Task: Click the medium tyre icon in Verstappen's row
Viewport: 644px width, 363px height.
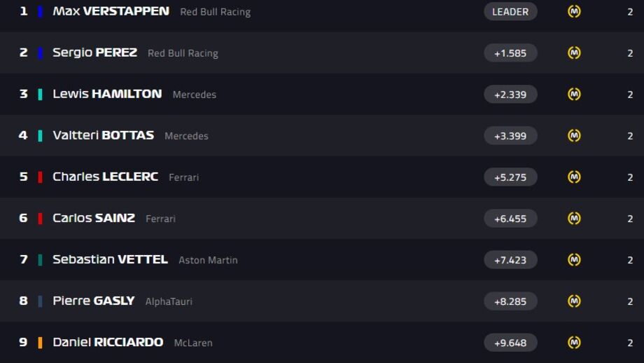Action: (x=574, y=11)
